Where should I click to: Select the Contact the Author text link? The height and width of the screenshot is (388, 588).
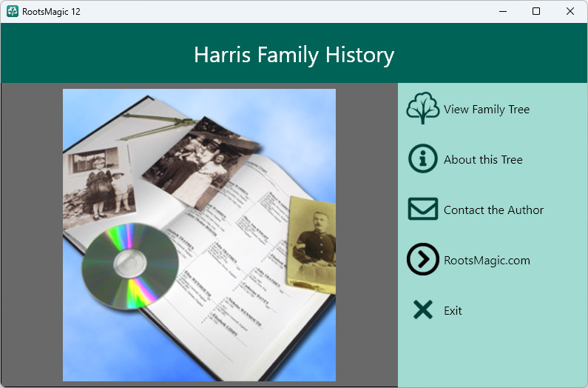[493, 210]
